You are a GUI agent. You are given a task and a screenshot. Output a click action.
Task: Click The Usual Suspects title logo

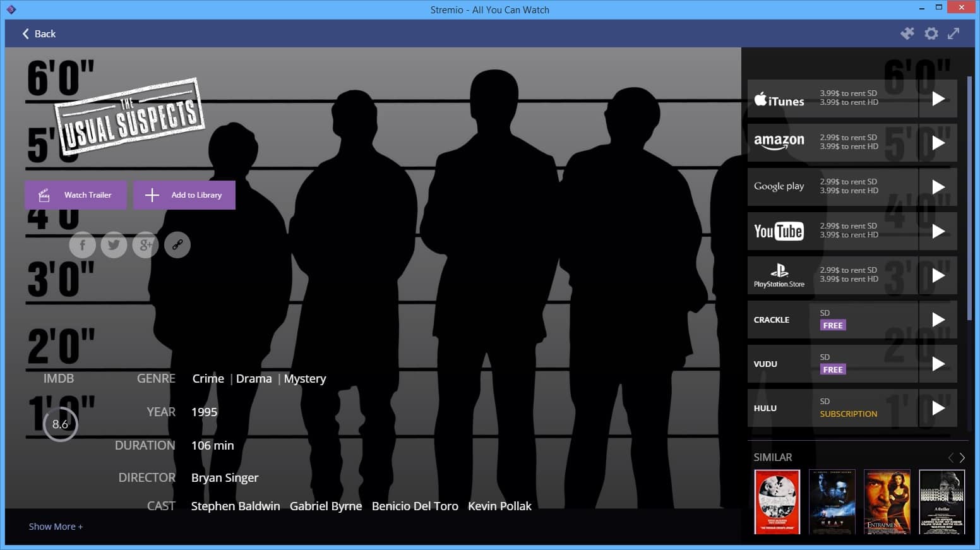tap(130, 117)
